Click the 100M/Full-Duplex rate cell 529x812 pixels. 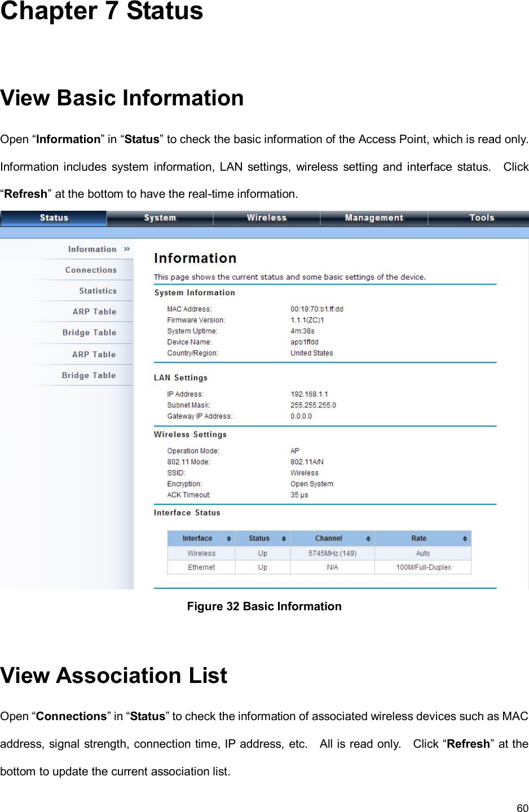[423, 567]
